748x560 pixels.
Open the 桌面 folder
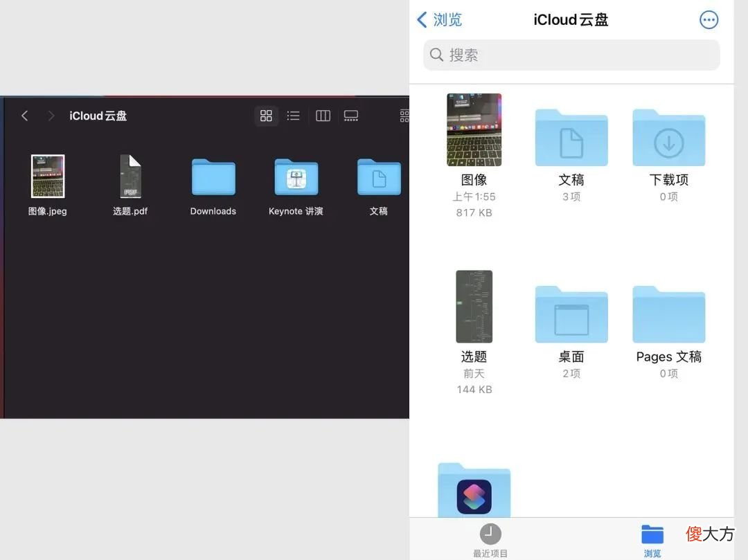point(571,314)
